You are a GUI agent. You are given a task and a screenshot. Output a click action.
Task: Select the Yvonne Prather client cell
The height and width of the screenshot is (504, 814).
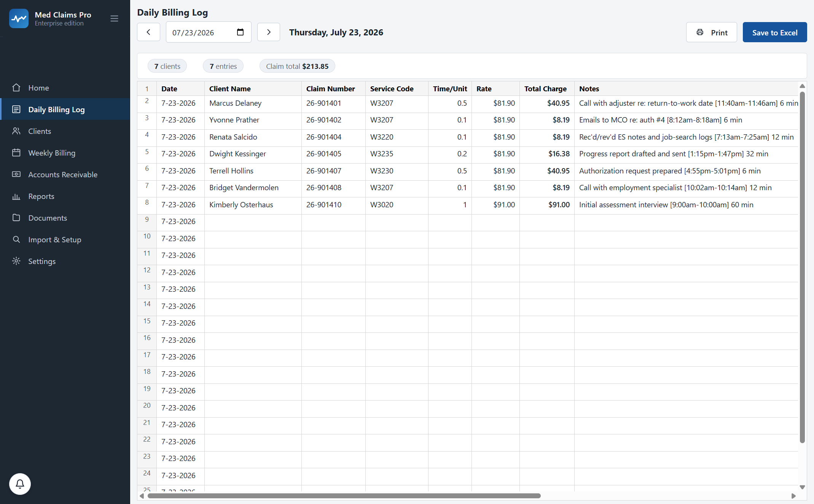point(253,120)
